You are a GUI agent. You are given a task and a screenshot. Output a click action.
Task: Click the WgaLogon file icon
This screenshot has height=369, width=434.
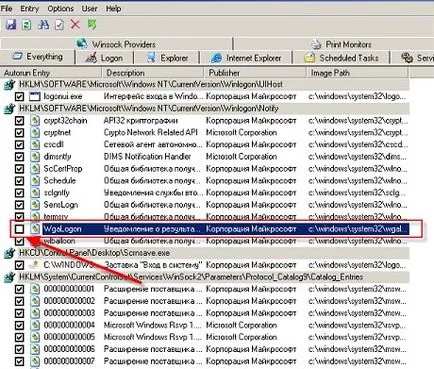coord(35,229)
